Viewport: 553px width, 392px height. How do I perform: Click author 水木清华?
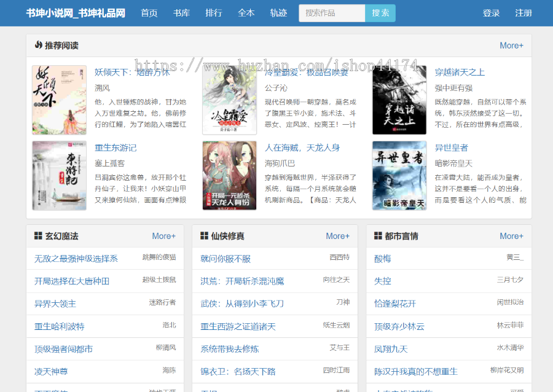pyautogui.click(x=511, y=348)
